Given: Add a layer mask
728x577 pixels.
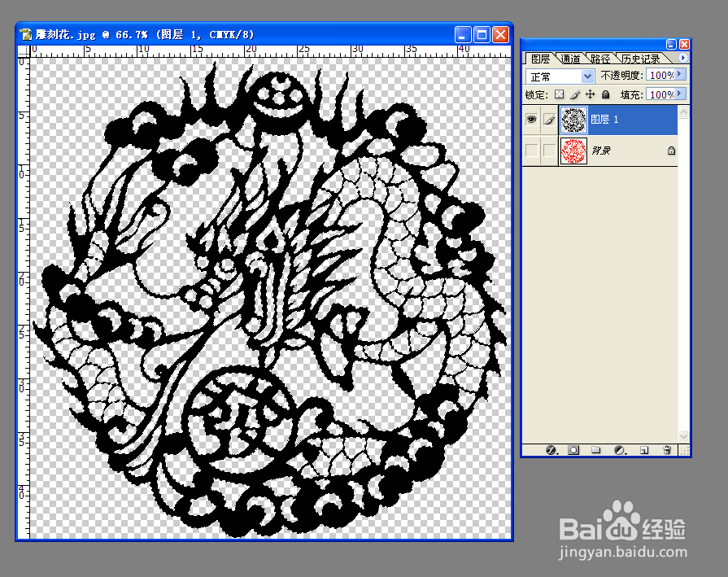Looking at the screenshot, I should 573,450.
